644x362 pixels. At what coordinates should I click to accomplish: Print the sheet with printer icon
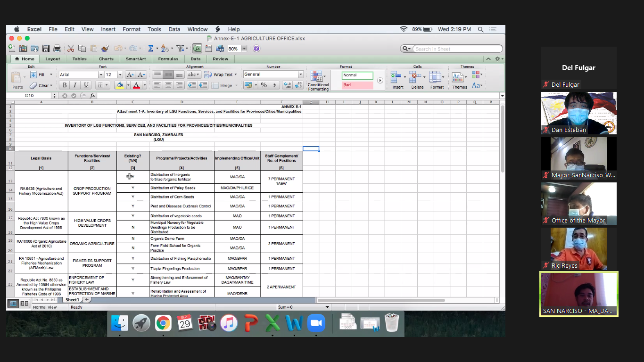(x=57, y=49)
